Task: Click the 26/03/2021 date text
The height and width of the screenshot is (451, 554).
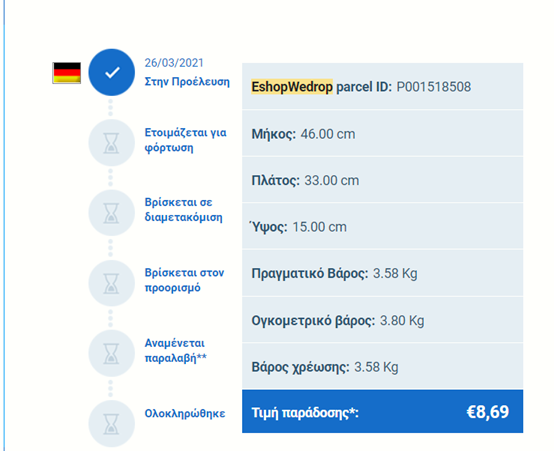Action: 174,63
